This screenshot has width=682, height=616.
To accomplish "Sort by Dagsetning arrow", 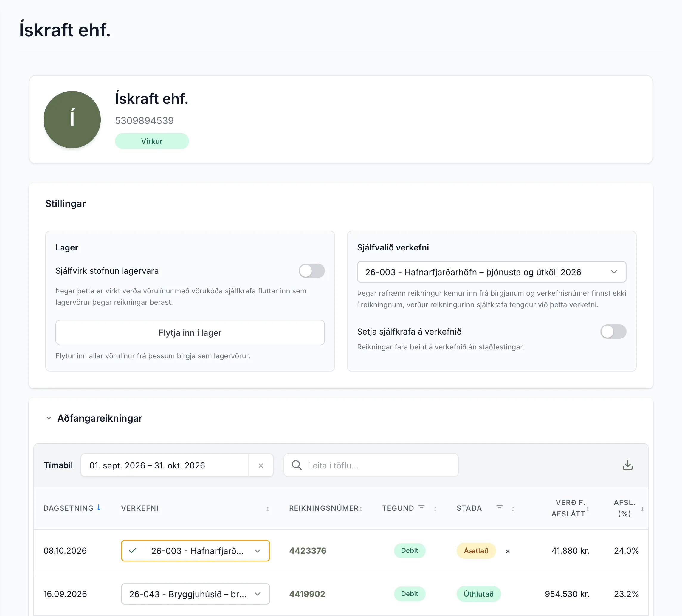I will point(99,507).
